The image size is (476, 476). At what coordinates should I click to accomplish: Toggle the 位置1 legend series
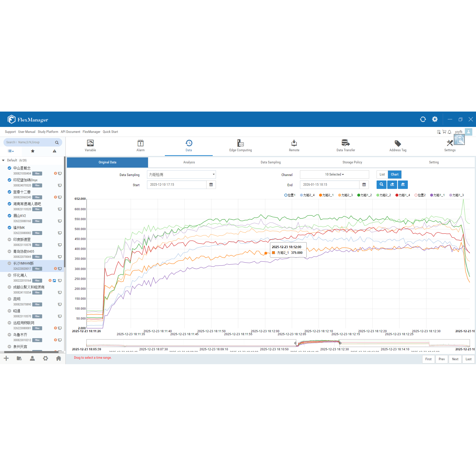click(x=290, y=195)
